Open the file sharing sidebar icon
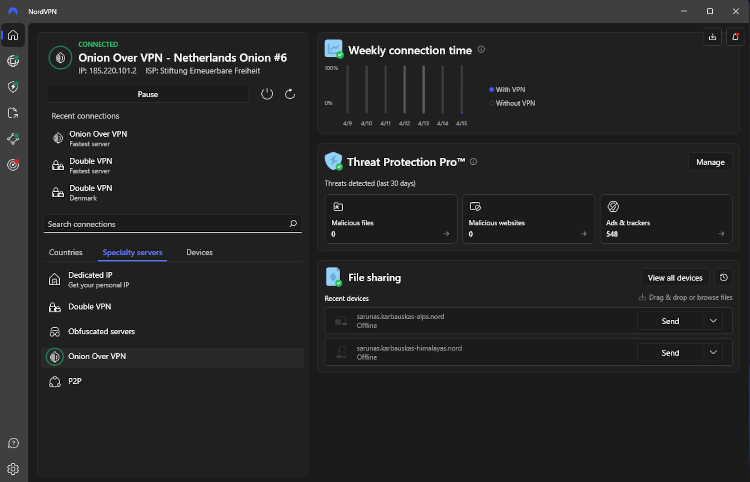Screen dimensions: 750x482 point(13,113)
